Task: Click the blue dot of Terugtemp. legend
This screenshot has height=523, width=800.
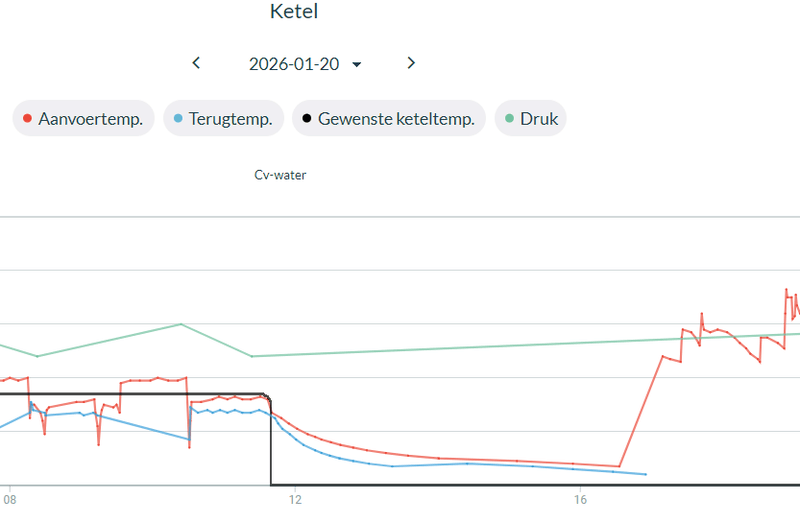Action: [176, 119]
